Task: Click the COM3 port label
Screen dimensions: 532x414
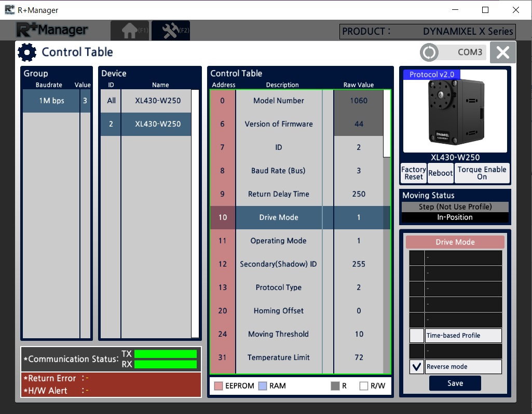Action: (470, 52)
